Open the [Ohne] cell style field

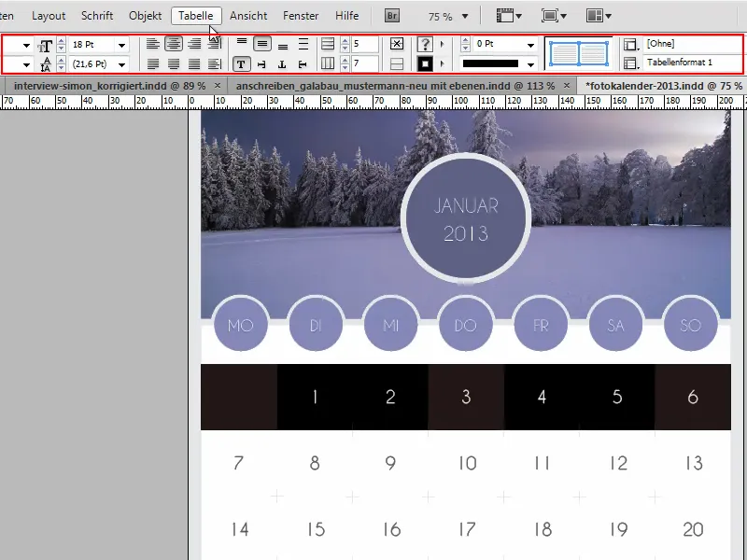point(692,44)
